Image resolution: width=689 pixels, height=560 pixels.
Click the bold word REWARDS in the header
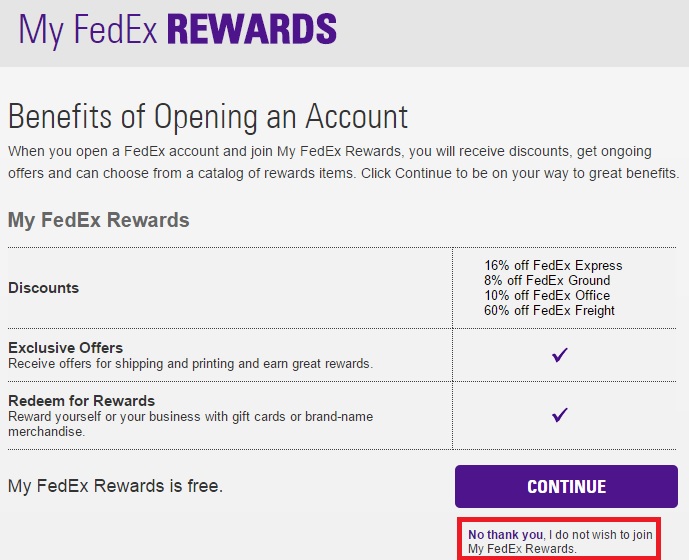[x=252, y=29]
